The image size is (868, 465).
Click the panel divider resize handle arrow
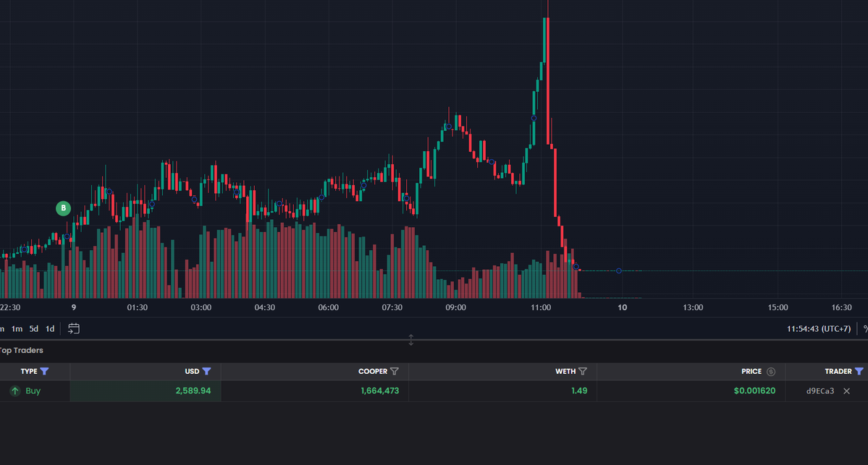pos(410,339)
